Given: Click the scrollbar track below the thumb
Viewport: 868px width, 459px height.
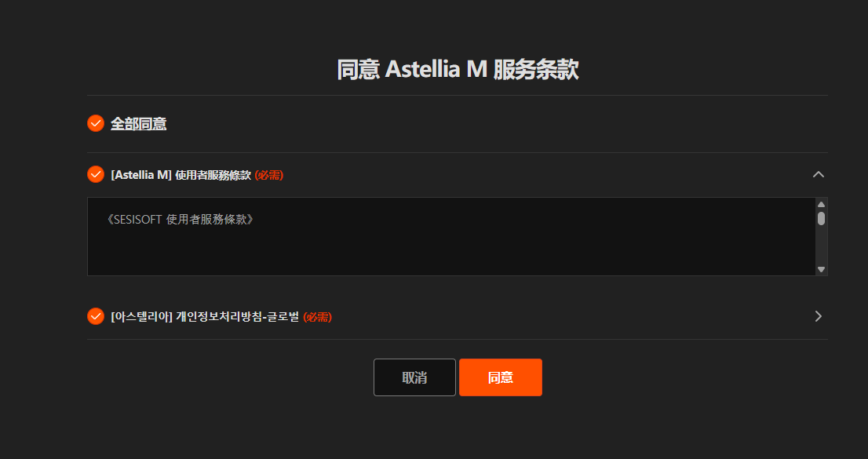Looking at the screenshot, I should (x=821, y=247).
